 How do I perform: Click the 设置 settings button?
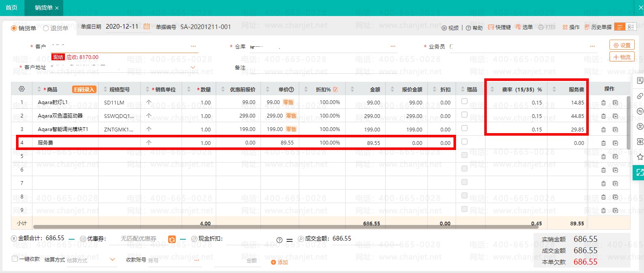622,45
